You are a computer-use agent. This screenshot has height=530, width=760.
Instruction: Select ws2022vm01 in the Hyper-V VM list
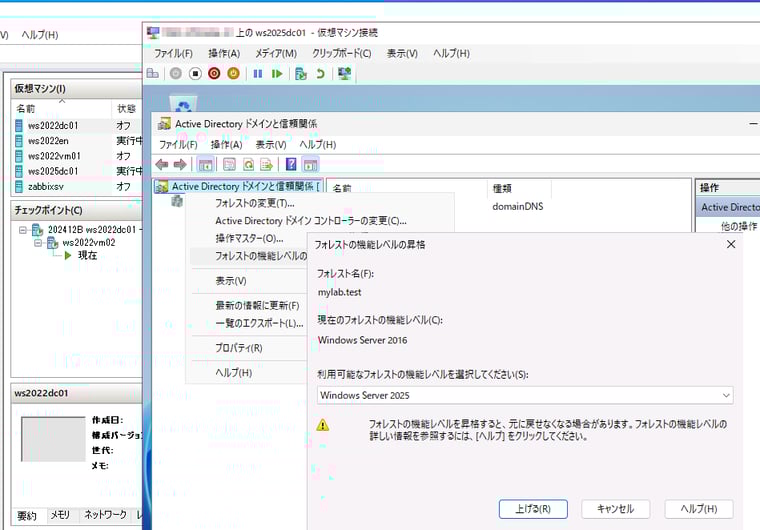pos(78,156)
